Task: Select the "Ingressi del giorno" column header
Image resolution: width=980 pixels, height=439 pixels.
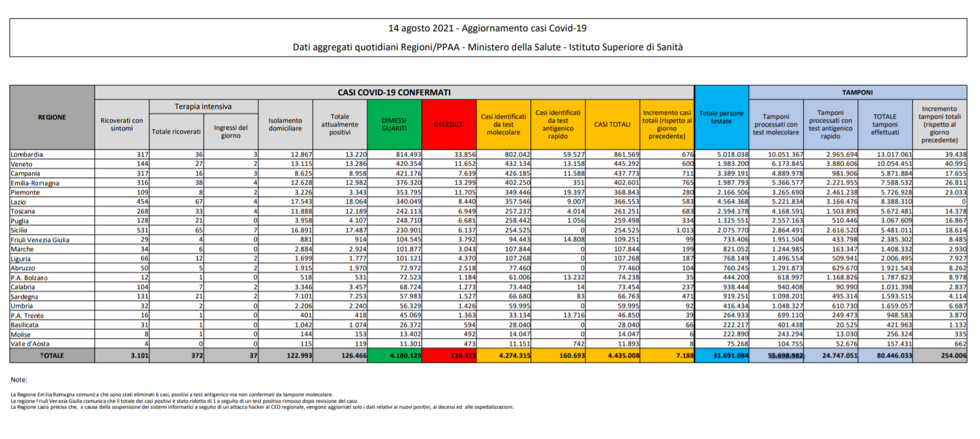Action: pos(231,132)
